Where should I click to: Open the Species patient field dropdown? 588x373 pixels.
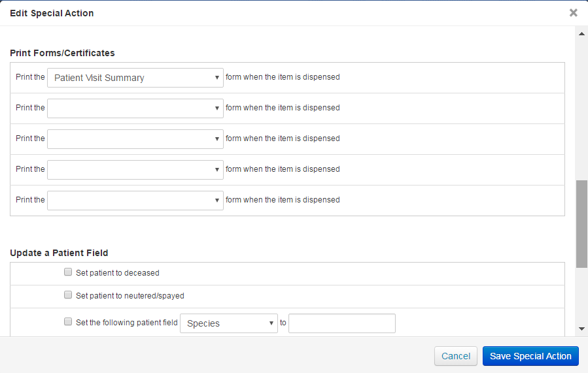229,323
